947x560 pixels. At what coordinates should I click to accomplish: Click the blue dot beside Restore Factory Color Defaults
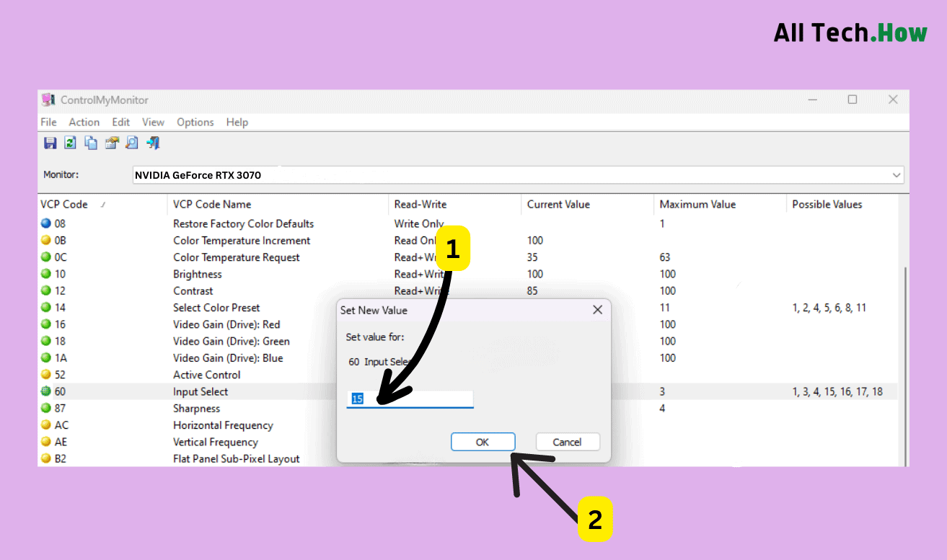45,223
